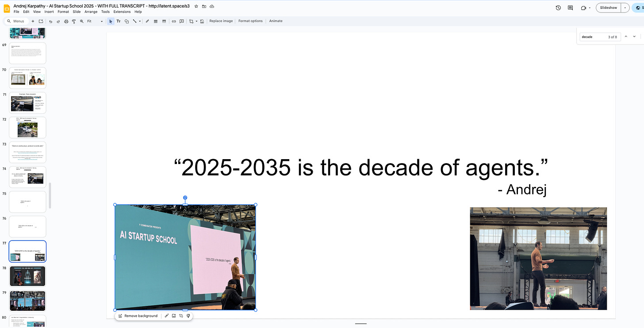This screenshot has width=644, height=328.
Task: Choose the Select arrow tool
Action: point(111,21)
